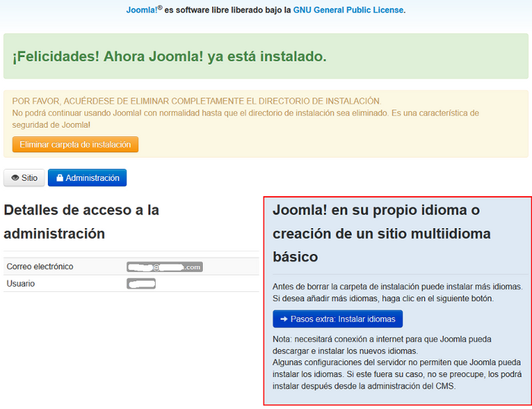The width and height of the screenshot is (532, 409).
Task: Click the eye icon on Sitio button
Action: [x=14, y=178]
